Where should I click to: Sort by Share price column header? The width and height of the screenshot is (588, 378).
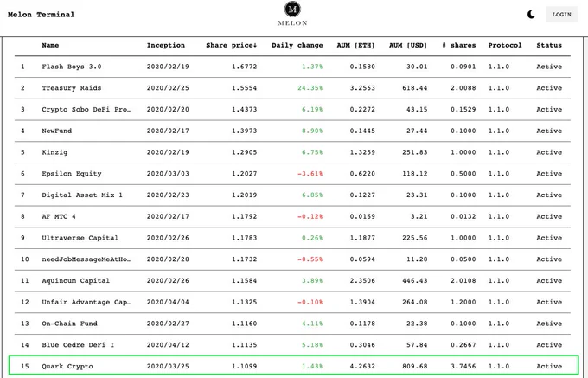click(x=232, y=45)
